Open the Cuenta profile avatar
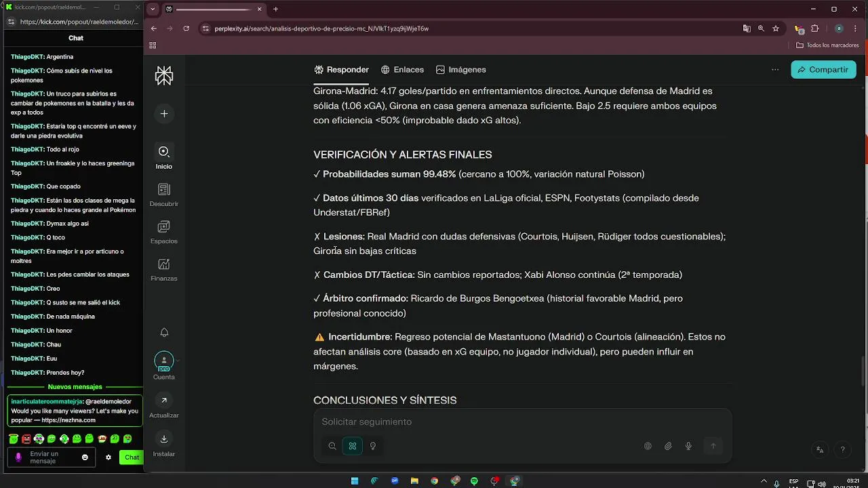 tap(163, 361)
